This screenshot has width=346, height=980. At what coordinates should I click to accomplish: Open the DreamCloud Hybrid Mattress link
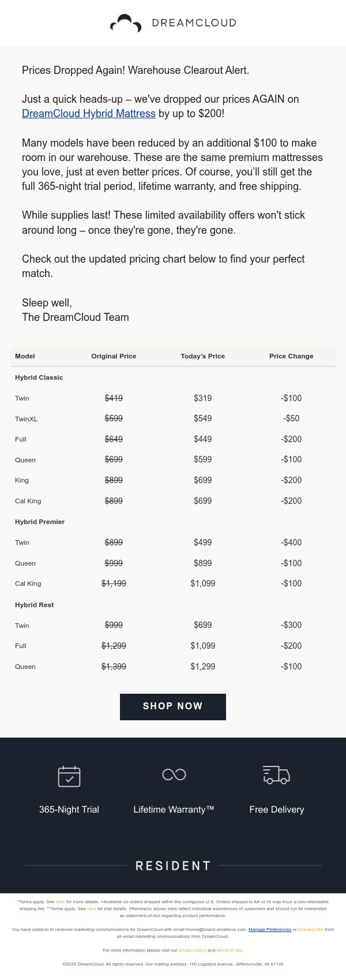[89, 114]
